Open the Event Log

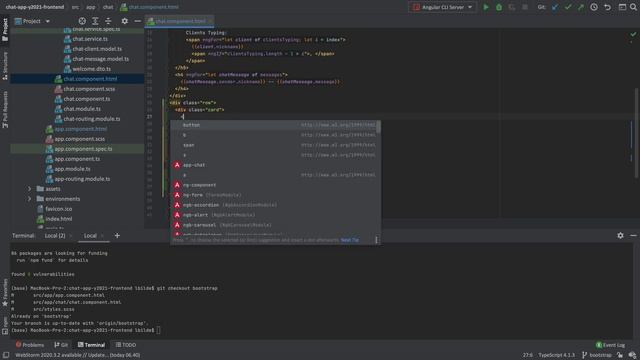click(611, 345)
